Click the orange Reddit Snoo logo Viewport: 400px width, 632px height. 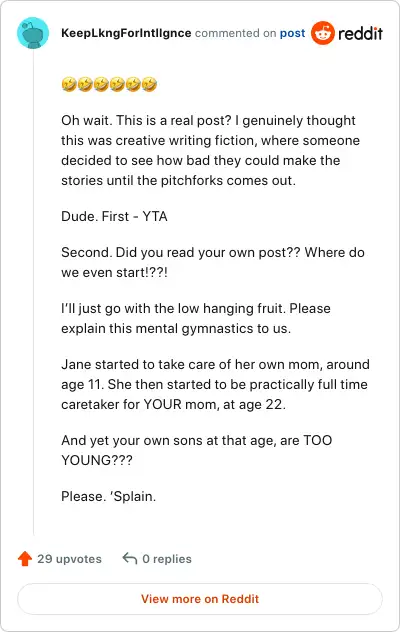point(323,33)
